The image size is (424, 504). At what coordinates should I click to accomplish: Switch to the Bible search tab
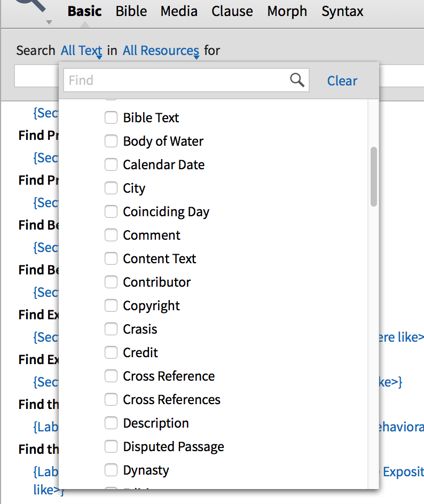[x=131, y=11]
